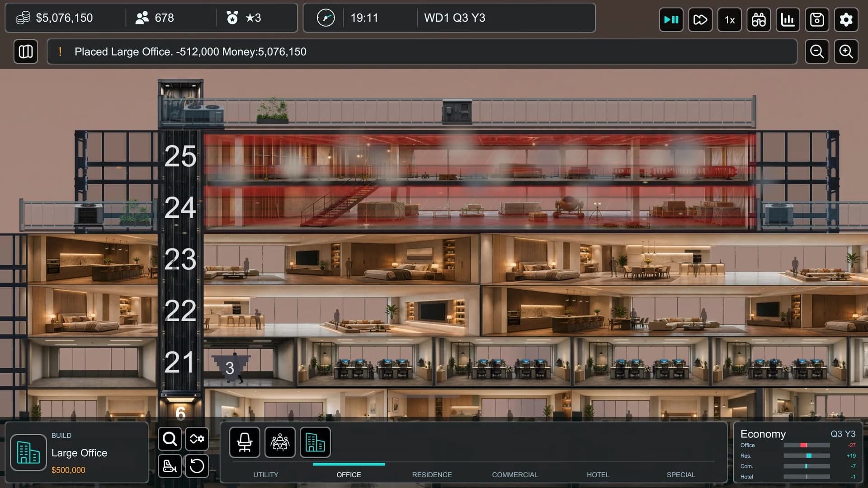Click the save game disk icon

point(817,19)
